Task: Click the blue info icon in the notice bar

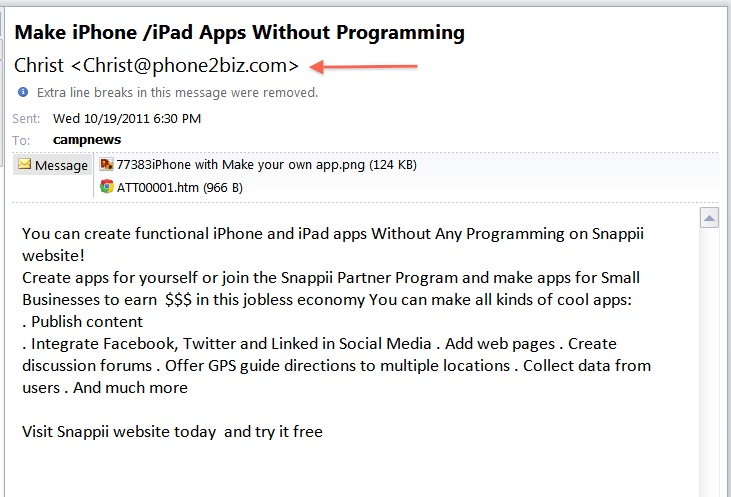Action: point(23,93)
